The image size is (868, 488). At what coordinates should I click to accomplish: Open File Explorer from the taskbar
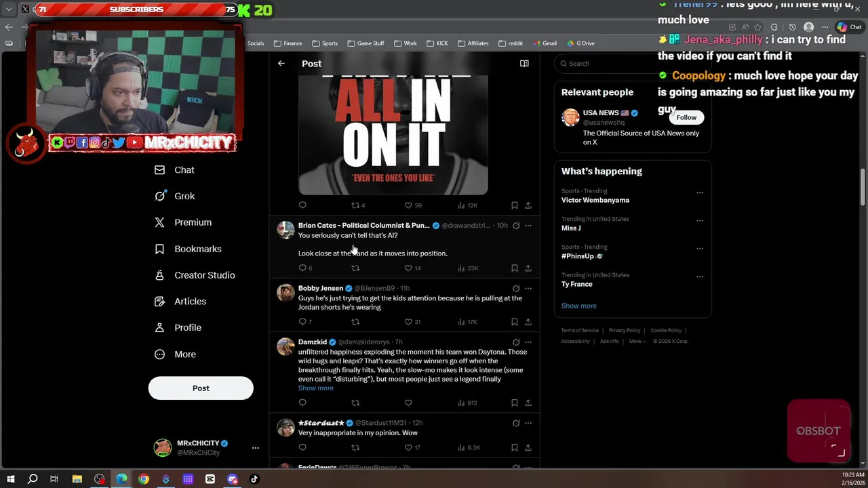click(77, 479)
